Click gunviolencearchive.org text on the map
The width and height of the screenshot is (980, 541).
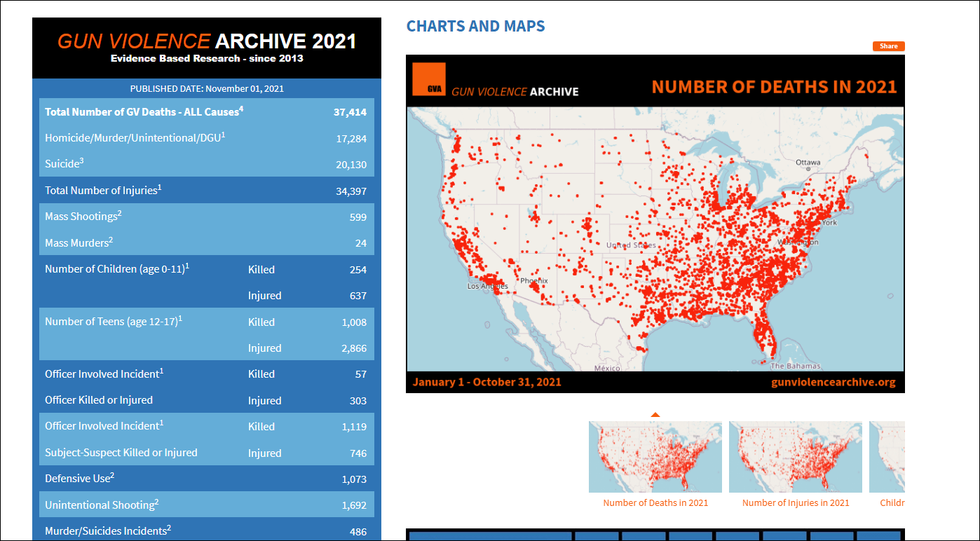tap(833, 382)
